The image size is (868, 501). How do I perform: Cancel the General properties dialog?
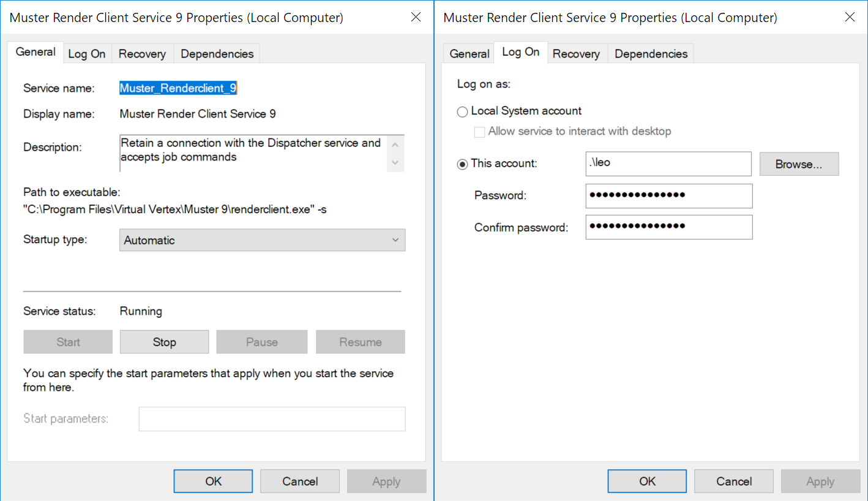click(x=299, y=481)
